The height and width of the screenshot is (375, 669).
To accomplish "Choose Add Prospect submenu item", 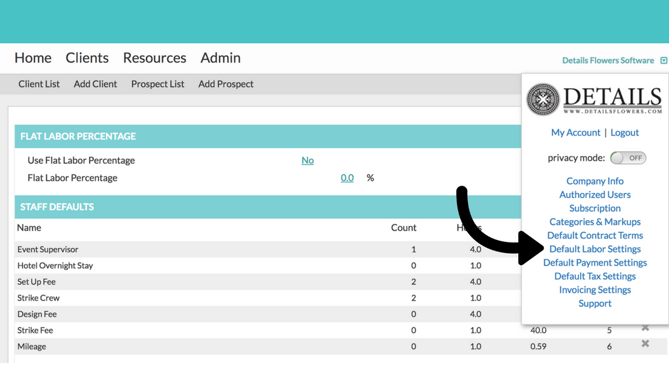I will [x=226, y=84].
